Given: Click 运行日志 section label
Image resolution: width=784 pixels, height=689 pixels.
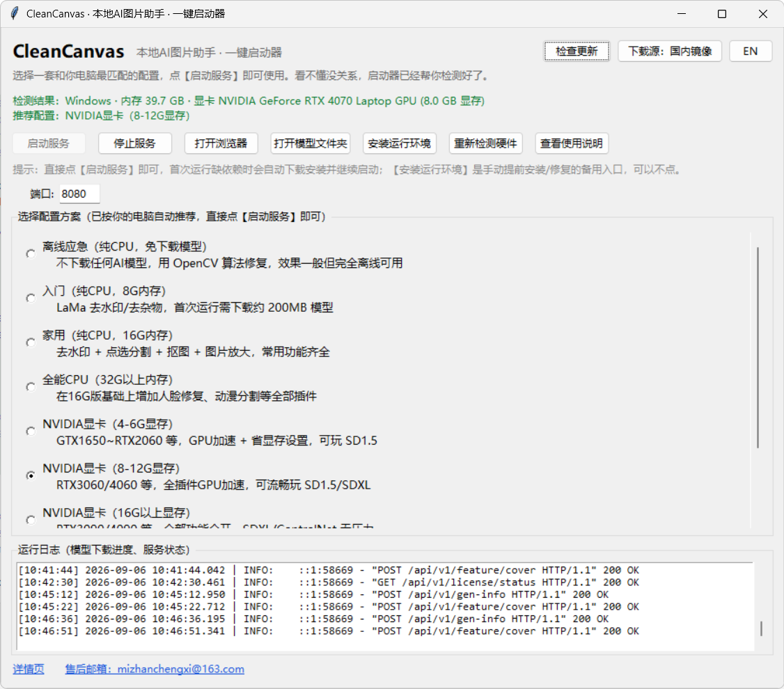Looking at the screenshot, I should click(x=104, y=550).
